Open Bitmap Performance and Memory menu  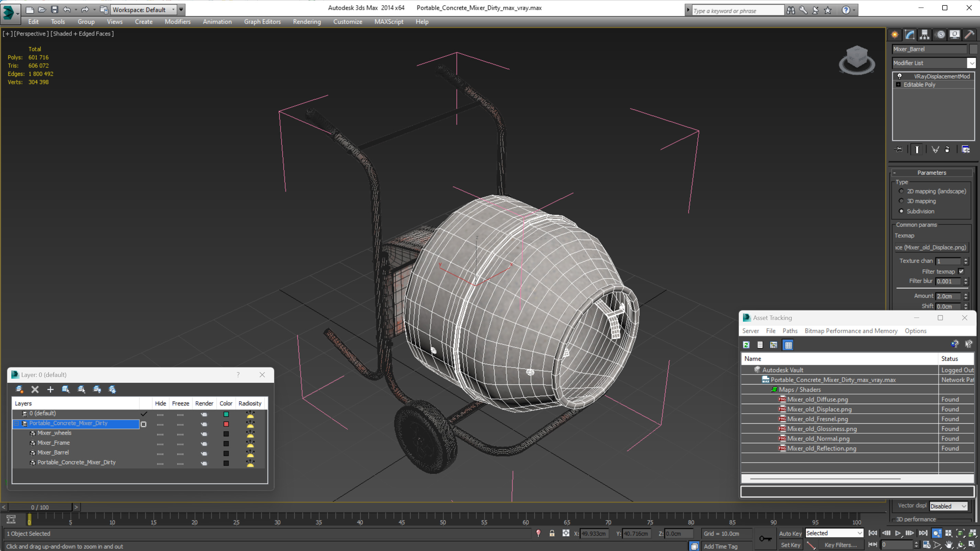tap(851, 331)
